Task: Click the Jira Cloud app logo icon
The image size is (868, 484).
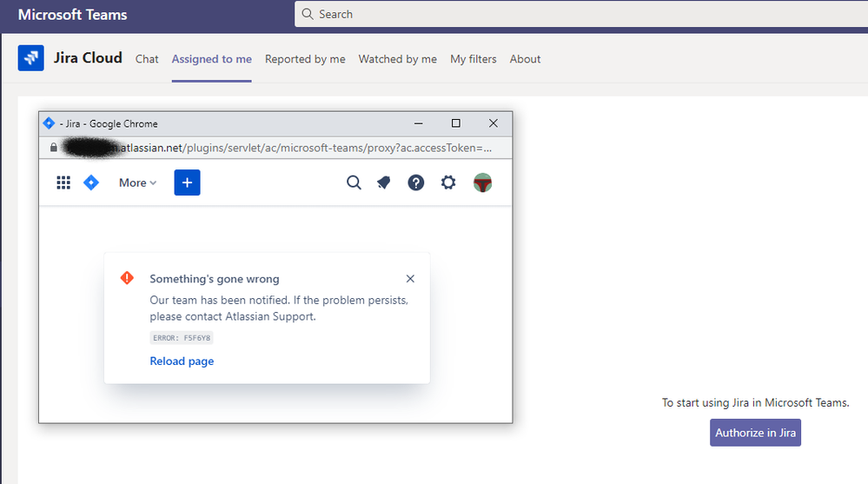Action: (x=30, y=58)
